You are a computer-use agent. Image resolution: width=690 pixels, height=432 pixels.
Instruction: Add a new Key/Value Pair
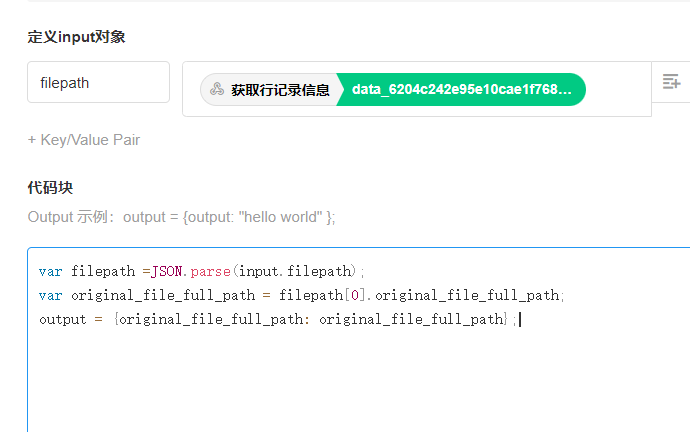click(x=84, y=140)
